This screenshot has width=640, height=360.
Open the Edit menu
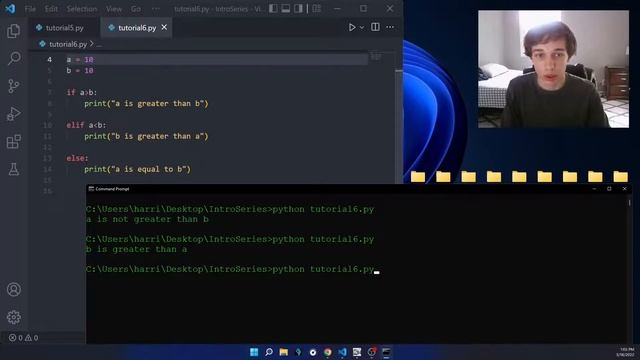tap(51, 9)
